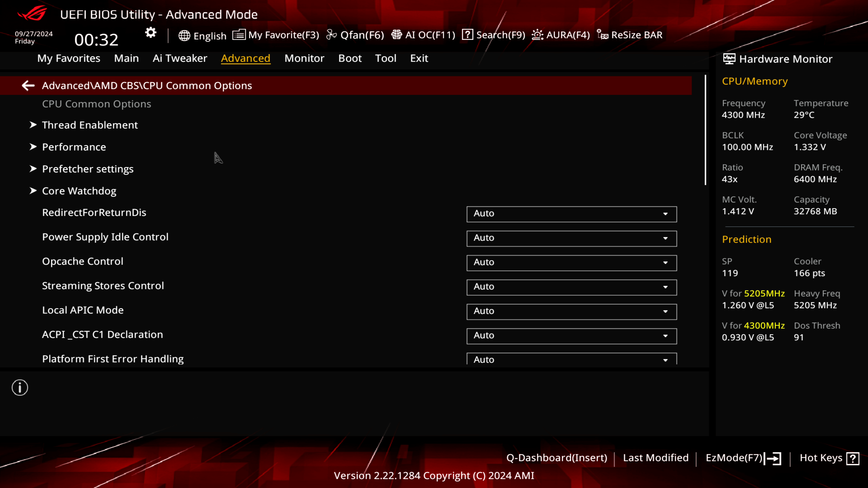
Task: Select Streaming Stores Control option
Action: coord(103,285)
